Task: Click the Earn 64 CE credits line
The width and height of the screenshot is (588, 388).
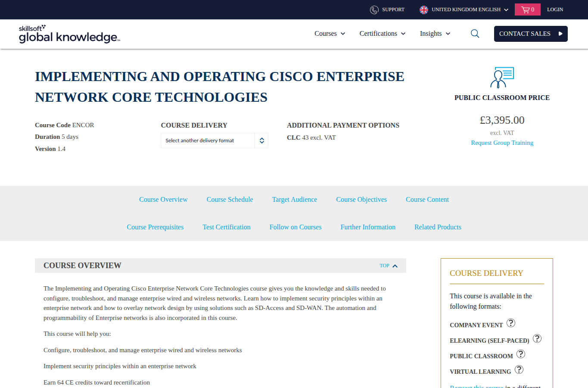Action: (96, 382)
